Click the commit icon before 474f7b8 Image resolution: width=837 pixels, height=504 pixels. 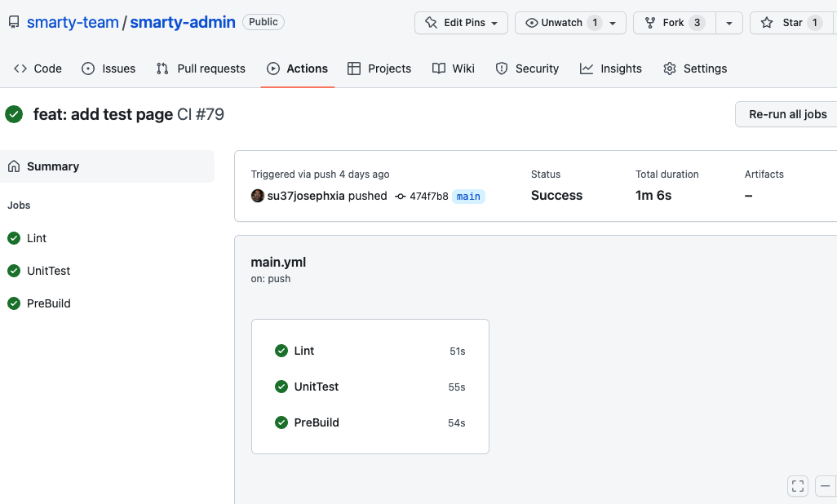(x=400, y=196)
